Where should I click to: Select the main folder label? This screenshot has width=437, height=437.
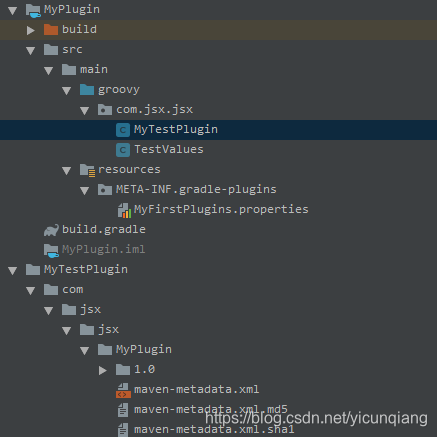tap(94, 69)
